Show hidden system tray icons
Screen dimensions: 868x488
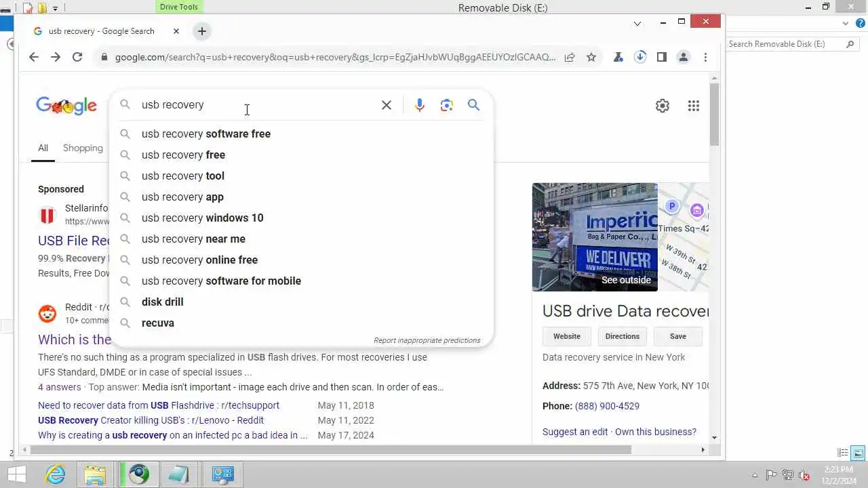tap(755, 475)
